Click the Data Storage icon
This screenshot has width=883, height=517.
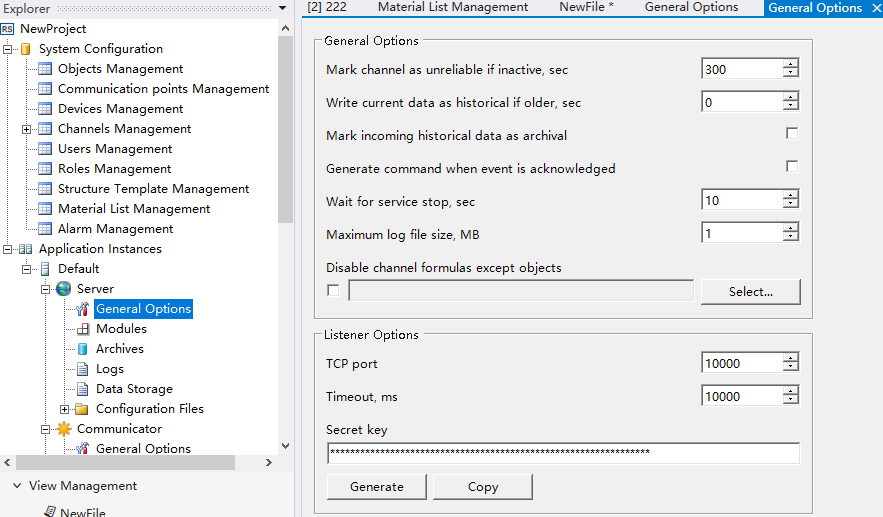pos(83,389)
